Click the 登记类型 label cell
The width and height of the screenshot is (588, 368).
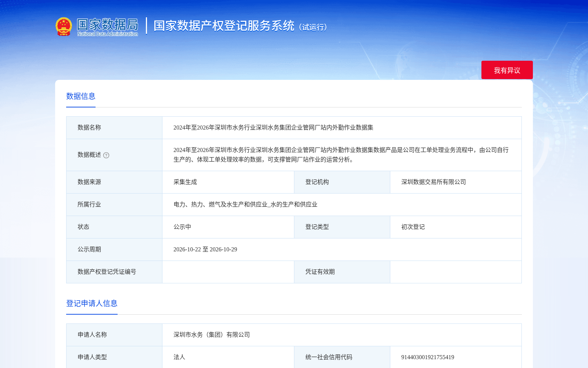[x=342, y=227]
